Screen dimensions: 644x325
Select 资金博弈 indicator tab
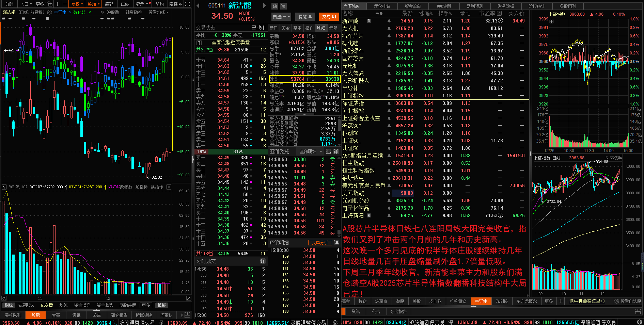[82, 305]
